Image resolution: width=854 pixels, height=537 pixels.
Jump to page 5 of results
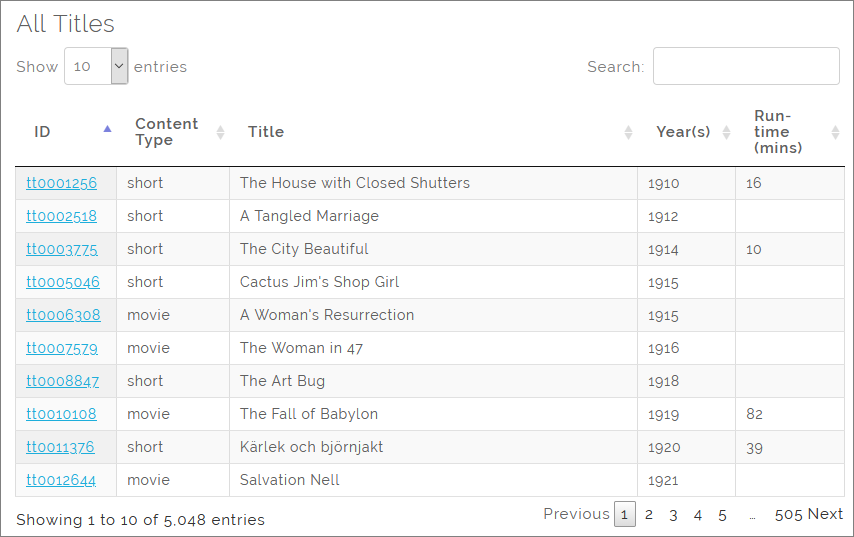pyautogui.click(x=722, y=515)
